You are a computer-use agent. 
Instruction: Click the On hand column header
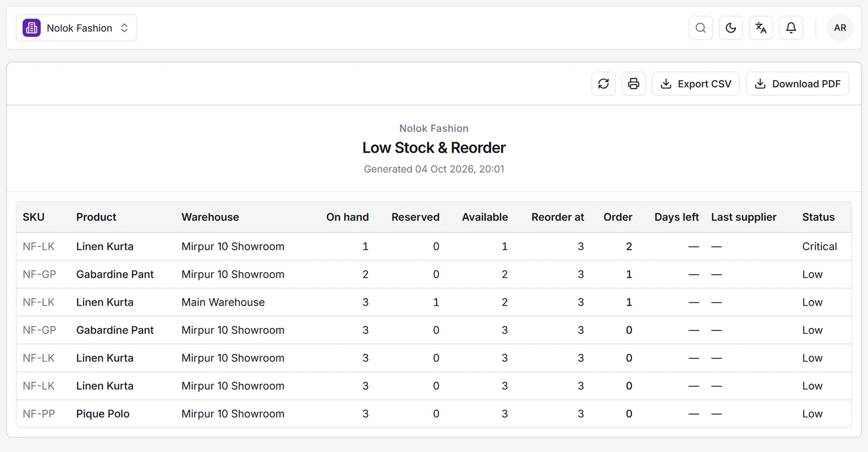[x=347, y=217]
